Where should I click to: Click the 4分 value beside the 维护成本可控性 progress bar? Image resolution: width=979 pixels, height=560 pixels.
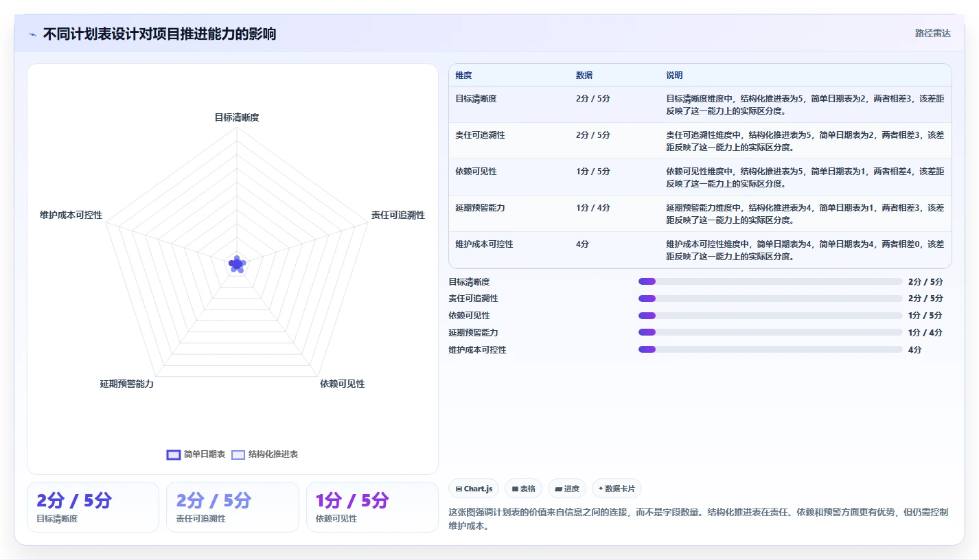coord(914,350)
